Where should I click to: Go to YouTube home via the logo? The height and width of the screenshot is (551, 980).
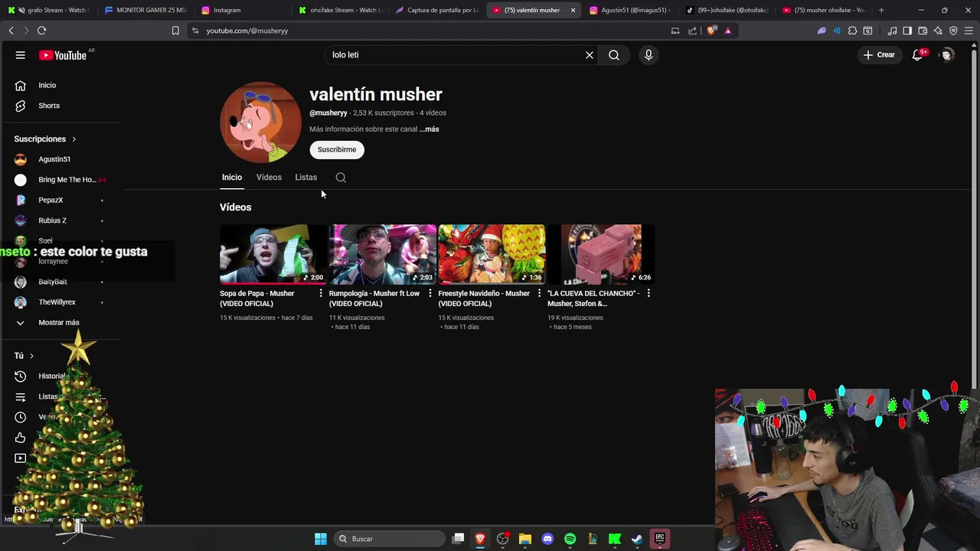63,55
